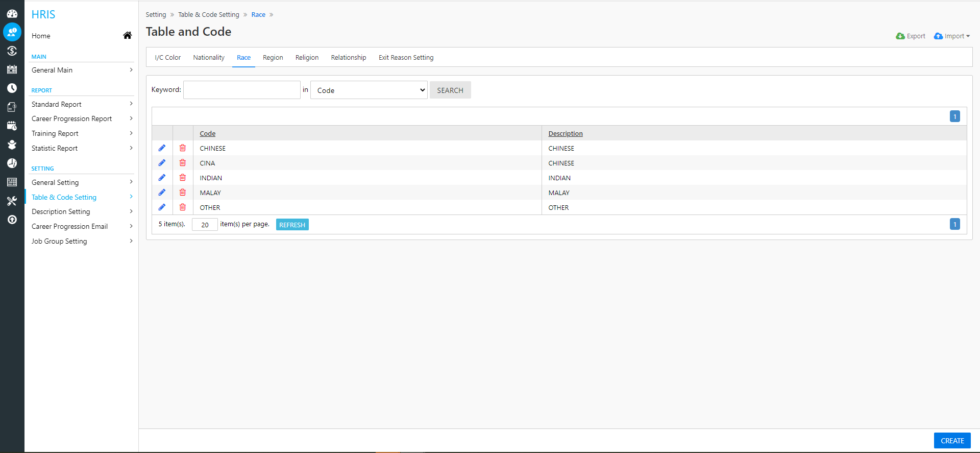Click page 1 button below the table

click(955, 224)
